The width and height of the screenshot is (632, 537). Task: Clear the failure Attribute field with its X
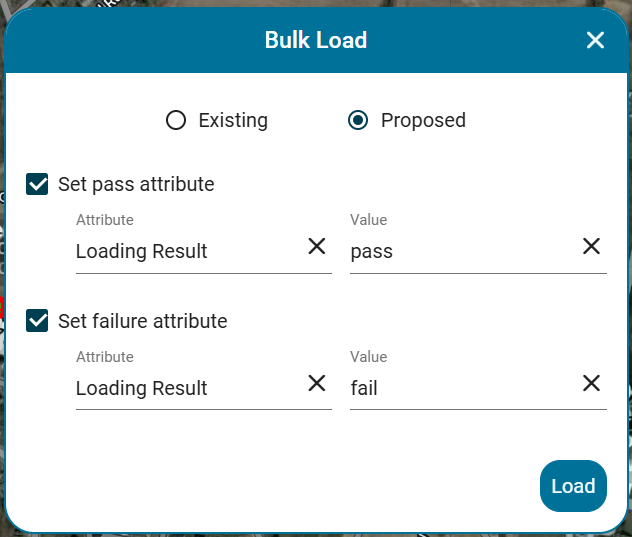(x=317, y=383)
